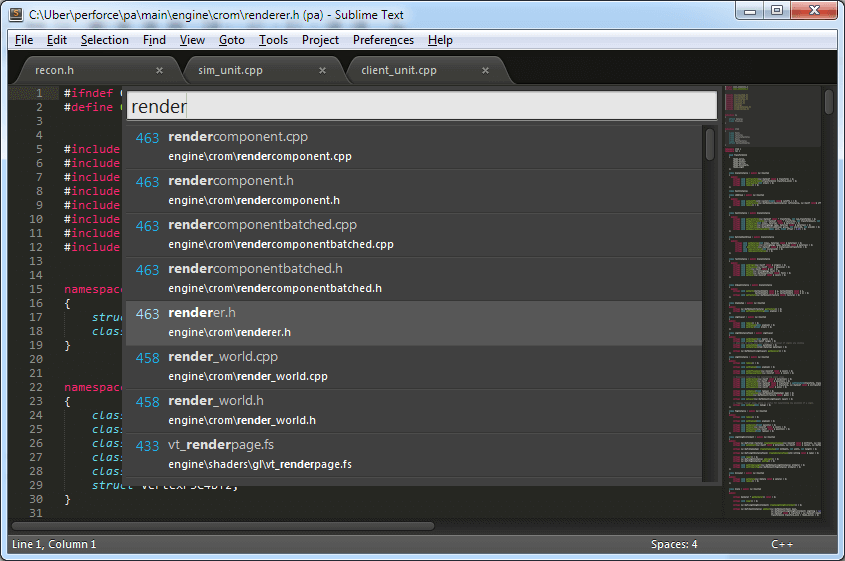
Task: Click the minimap code preview
Action: pos(772,300)
